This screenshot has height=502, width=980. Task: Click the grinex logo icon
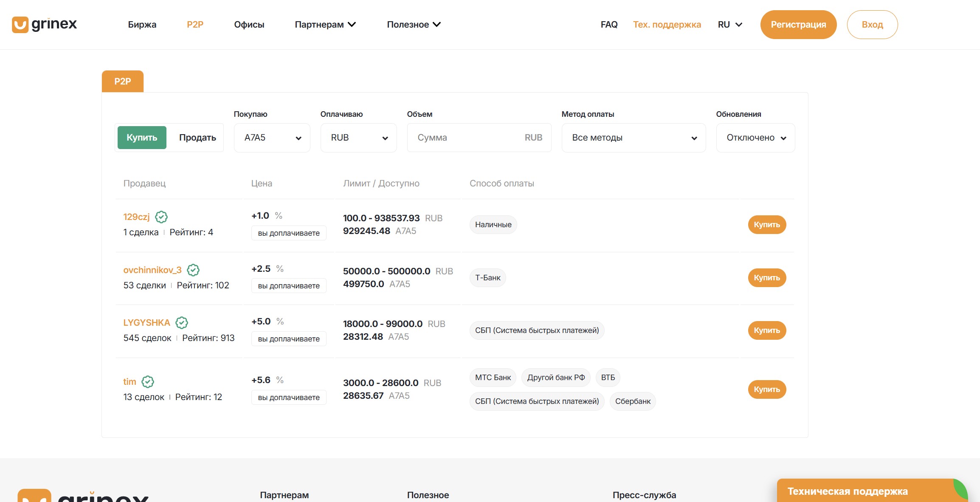coord(20,25)
